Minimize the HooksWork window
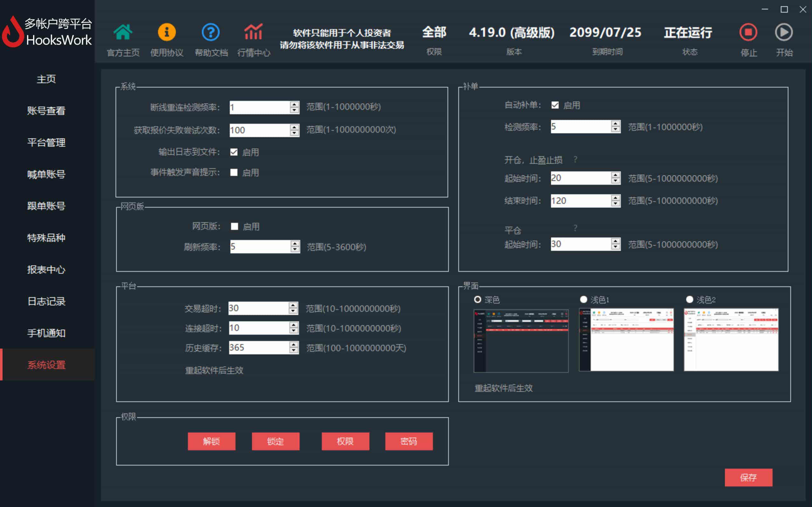The width and height of the screenshot is (812, 507). click(x=765, y=10)
